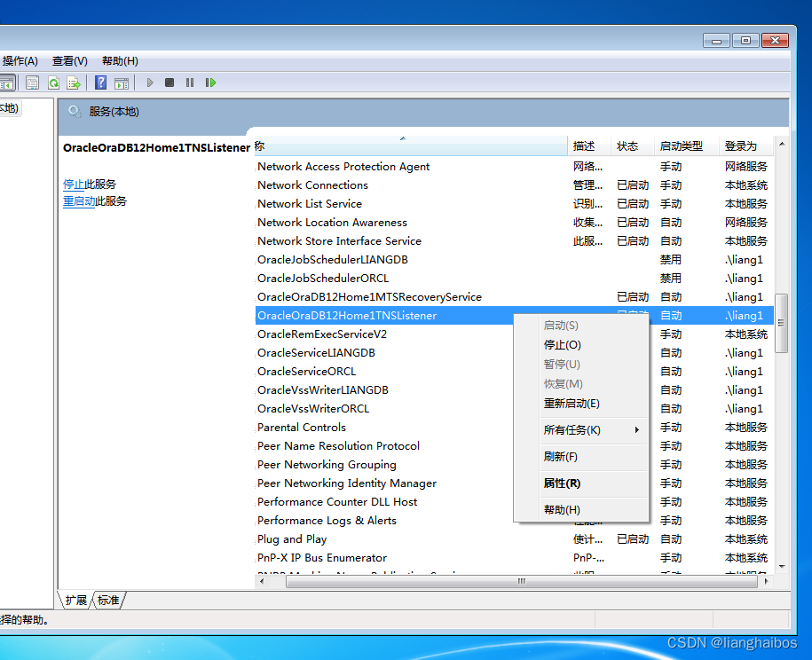Select Peer Networking Identity Manager service
This screenshot has width=812, height=660.
point(347,483)
